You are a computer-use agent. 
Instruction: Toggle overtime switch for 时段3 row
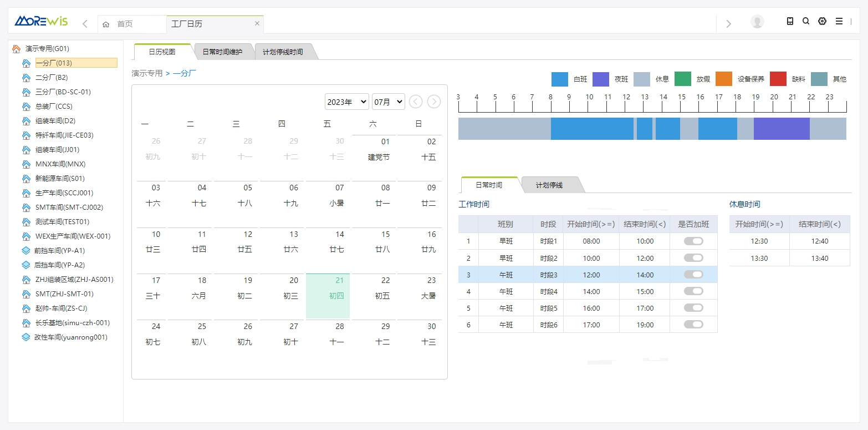coord(693,274)
